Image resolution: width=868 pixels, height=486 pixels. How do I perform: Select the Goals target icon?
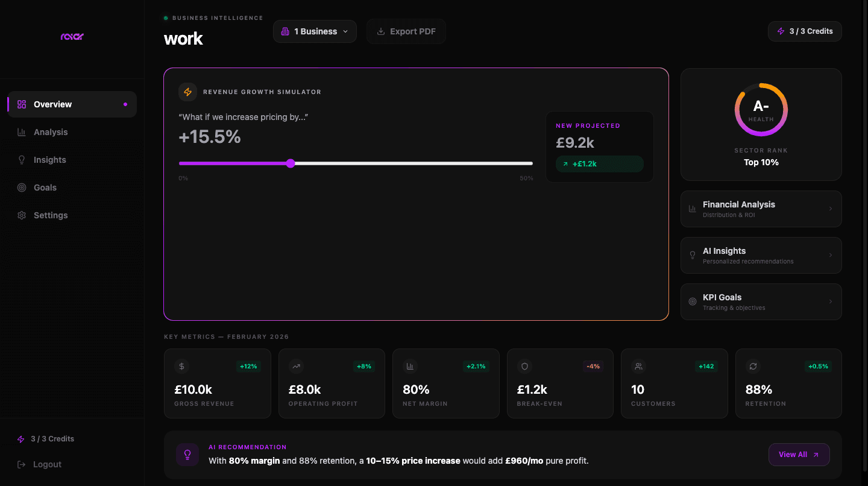[x=21, y=187]
